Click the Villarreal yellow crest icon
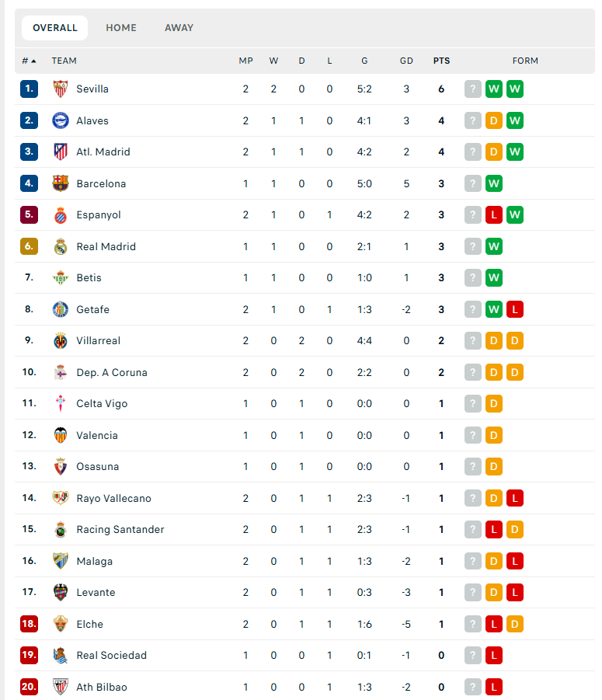This screenshot has height=700, width=602. [x=61, y=340]
